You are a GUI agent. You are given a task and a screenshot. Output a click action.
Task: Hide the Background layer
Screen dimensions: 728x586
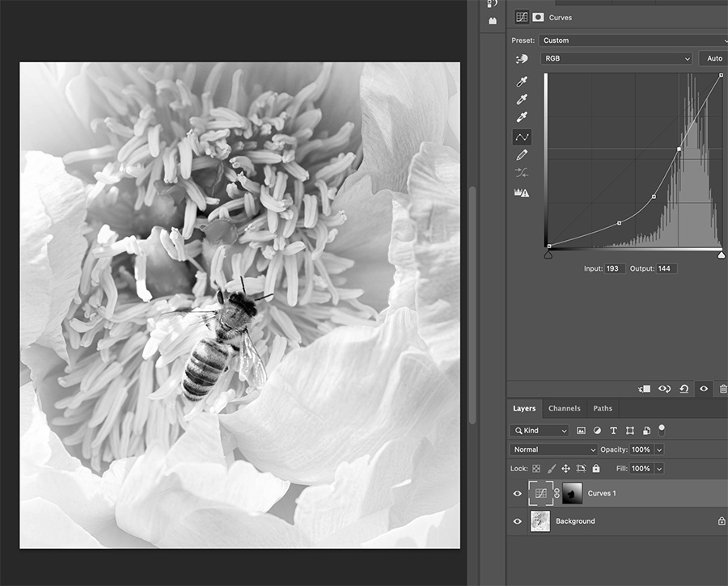518,521
